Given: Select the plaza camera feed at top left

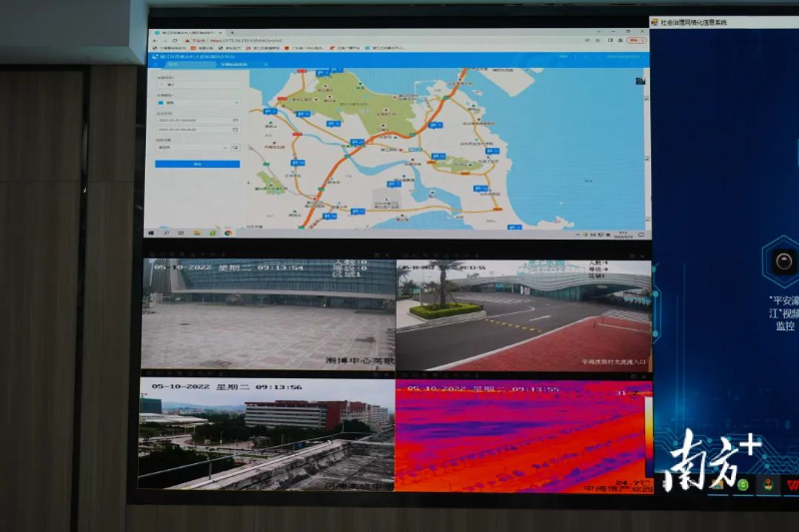Looking at the screenshot, I should [x=268, y=314].
